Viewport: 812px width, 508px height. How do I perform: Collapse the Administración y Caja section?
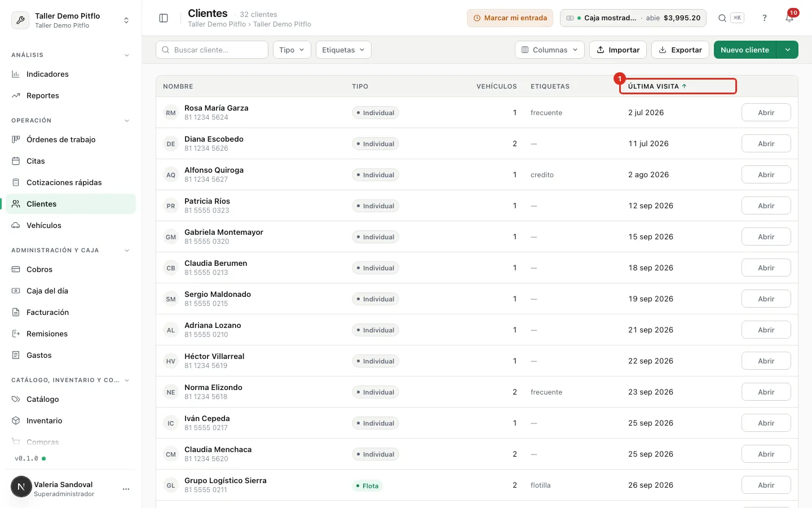pos(127,251)
